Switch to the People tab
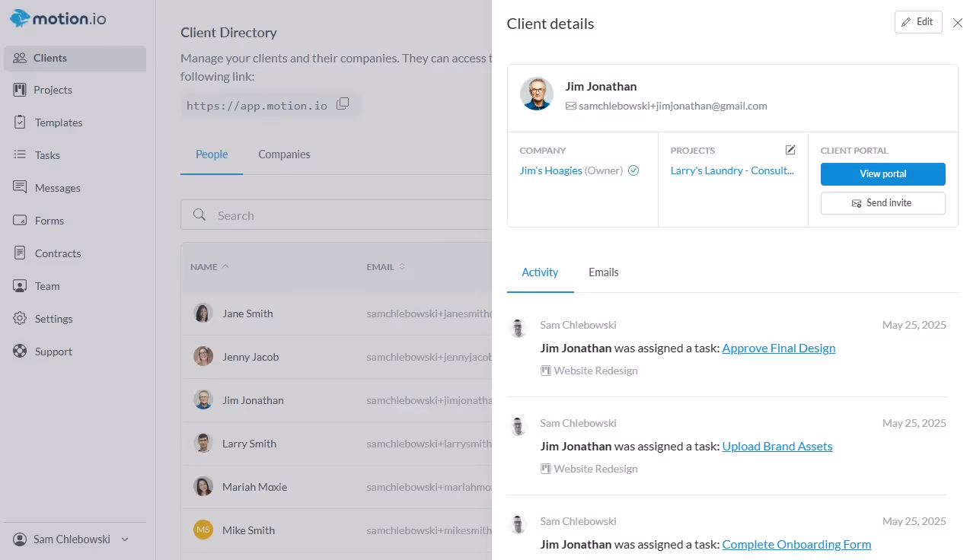Viewport: 970px width, 560px height. coord(212,154)
